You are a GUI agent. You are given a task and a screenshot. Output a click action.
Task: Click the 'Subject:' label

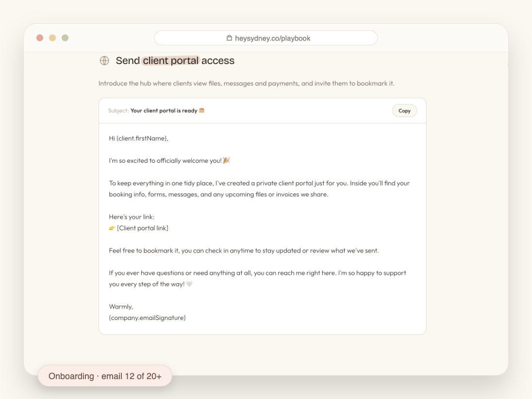118,111
